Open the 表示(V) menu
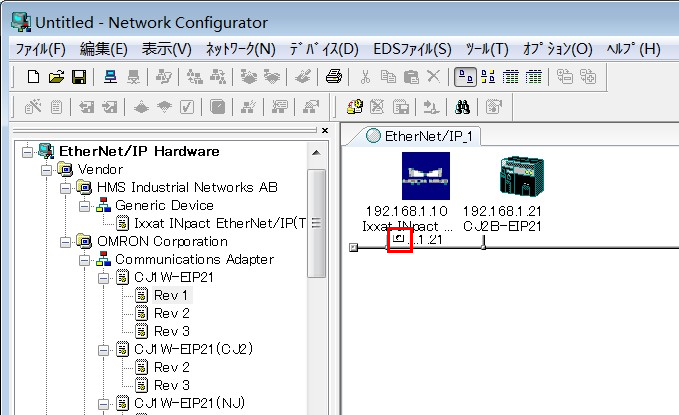The image size is (679, 415). tap(167, 49)
